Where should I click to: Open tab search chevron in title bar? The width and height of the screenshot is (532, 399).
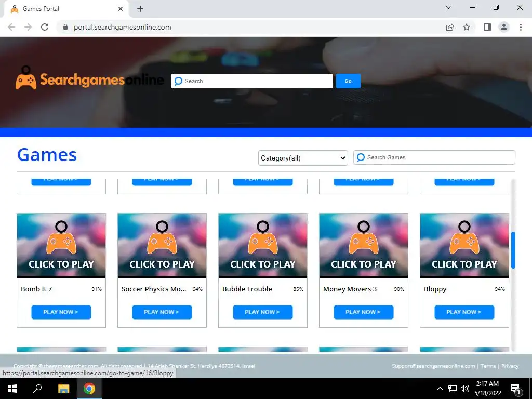tap(448, 7)
